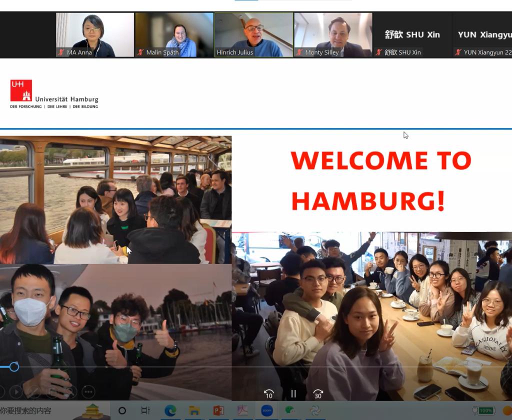The height and width of the screenshot is (420, 512).
Task: Open File Explorer from taskbar
Action: (194, 410)
